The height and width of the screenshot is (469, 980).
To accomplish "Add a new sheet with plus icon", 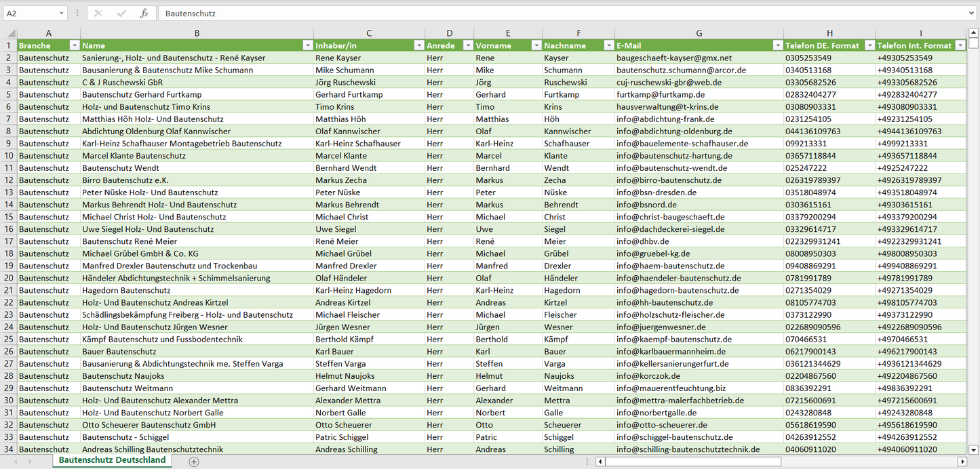I will 194,462.
